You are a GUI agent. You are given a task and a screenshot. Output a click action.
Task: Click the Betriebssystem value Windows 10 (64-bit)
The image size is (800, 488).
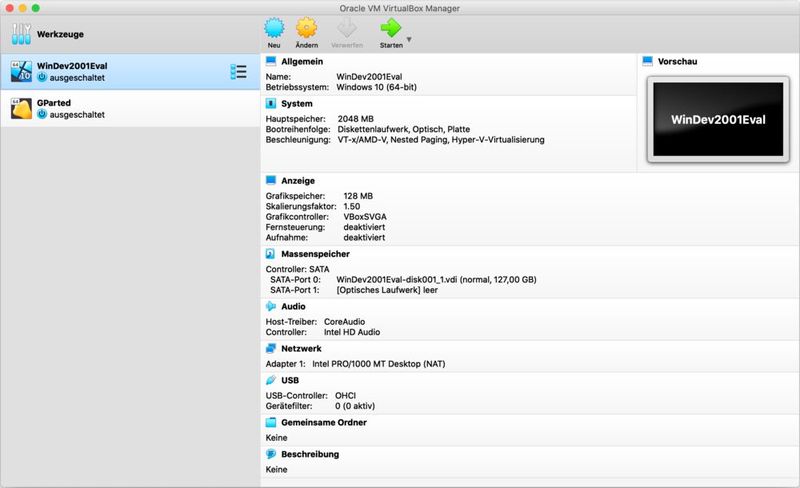pos(377,87)
